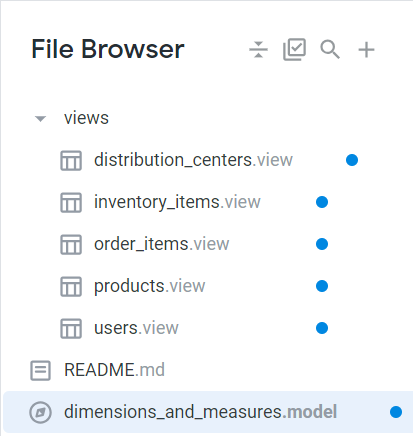Click table icon beside inventory_items.view

click(x=71, y=202)
